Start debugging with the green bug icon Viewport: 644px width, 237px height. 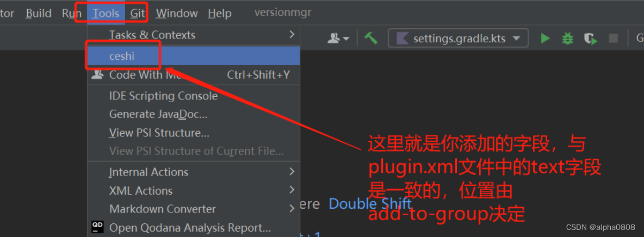pyautogui.click(x=568, y=39)
